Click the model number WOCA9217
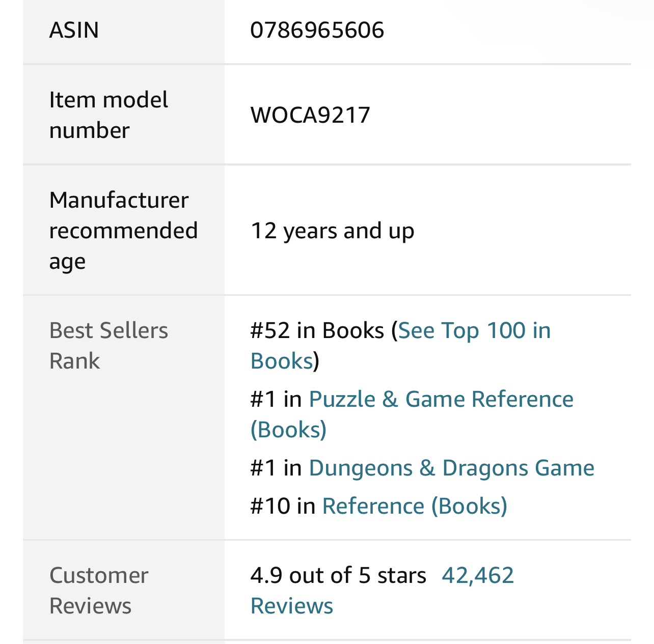 coord(310,115)
